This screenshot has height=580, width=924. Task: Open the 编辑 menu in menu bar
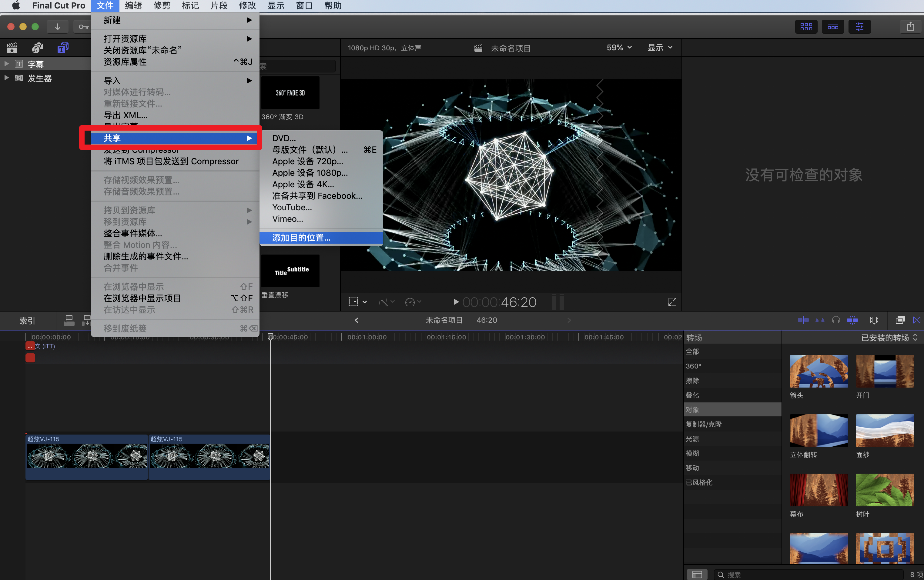click(133, 6)
